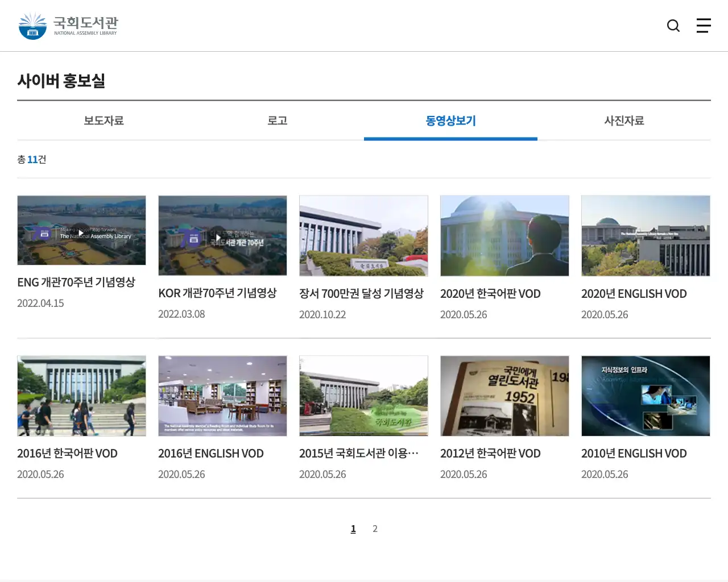Open the 2015년 국회도서관 이용 video
728x582 pixels.
[363, 396]
